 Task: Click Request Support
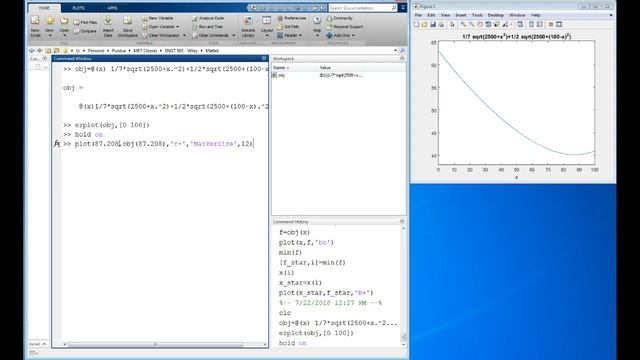click(x=345, y=27)
